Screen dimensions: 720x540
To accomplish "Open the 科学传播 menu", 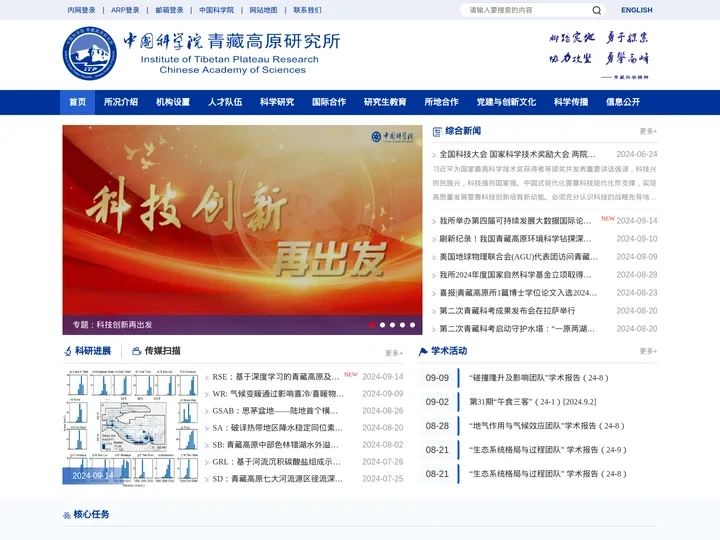I will coord(571,102).
